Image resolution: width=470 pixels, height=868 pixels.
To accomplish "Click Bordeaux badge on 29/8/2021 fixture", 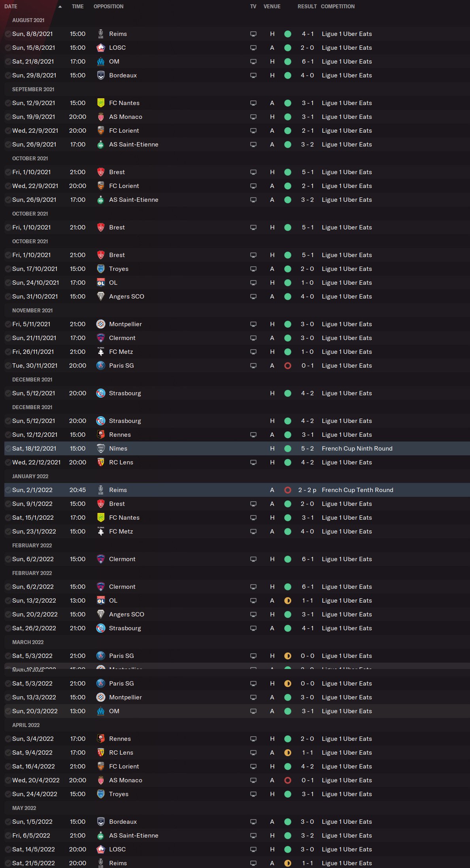I will click(x=101, y=75).
